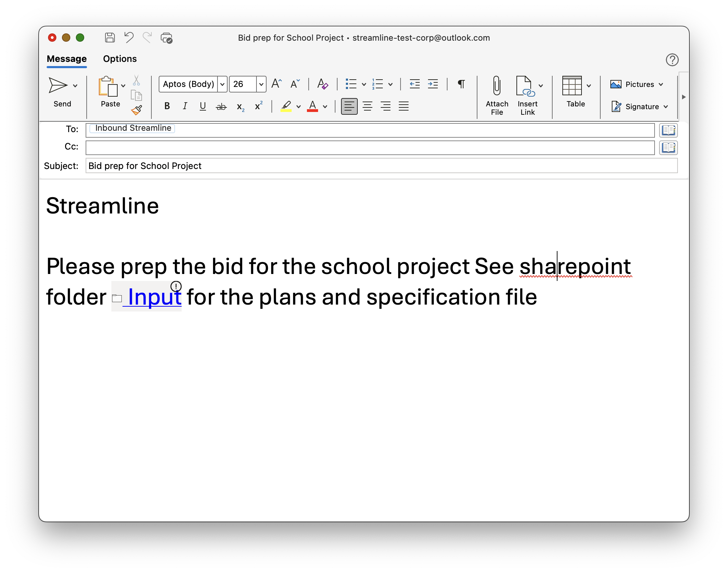Toggle superscript formatting
This screenshot has width=728, height=573.
point(259,106)
